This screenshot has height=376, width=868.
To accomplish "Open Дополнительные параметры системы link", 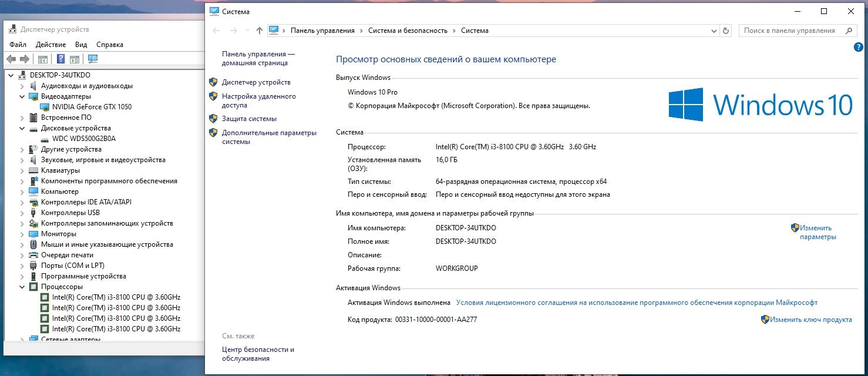I will 269,137.
